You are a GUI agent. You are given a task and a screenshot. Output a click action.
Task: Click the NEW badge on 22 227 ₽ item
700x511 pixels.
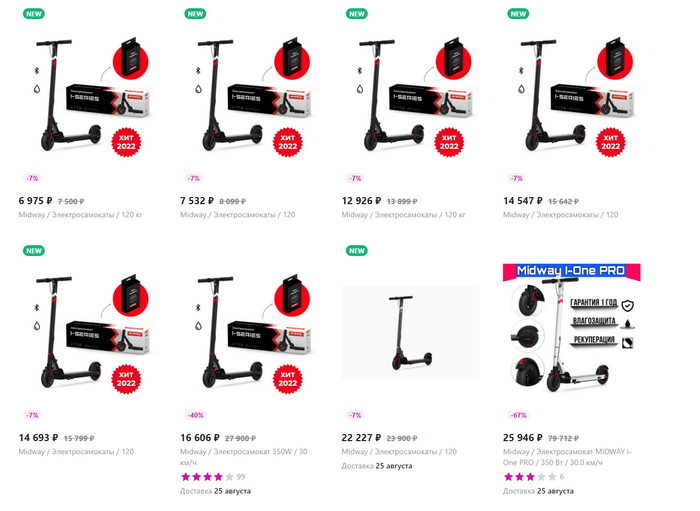coord(357,251)
